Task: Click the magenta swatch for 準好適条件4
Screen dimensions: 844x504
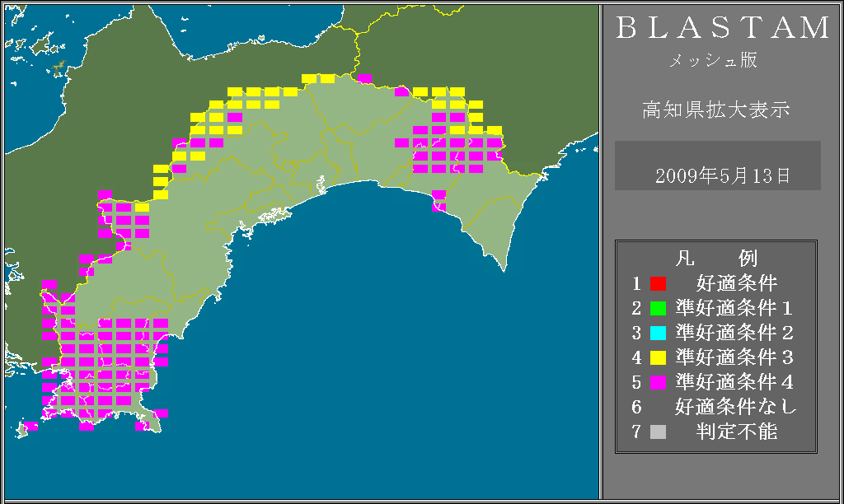Action: [x=658, y=382]
